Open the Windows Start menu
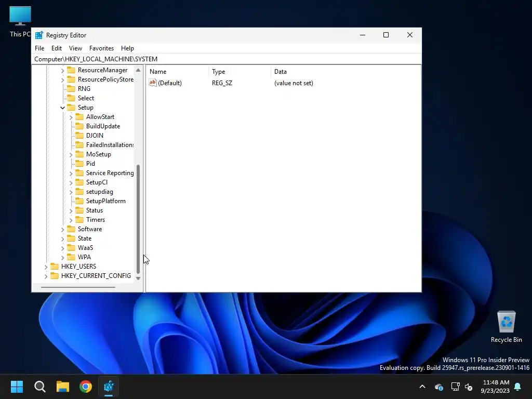This screenshot has height=399, width=532. pos(17,387)
